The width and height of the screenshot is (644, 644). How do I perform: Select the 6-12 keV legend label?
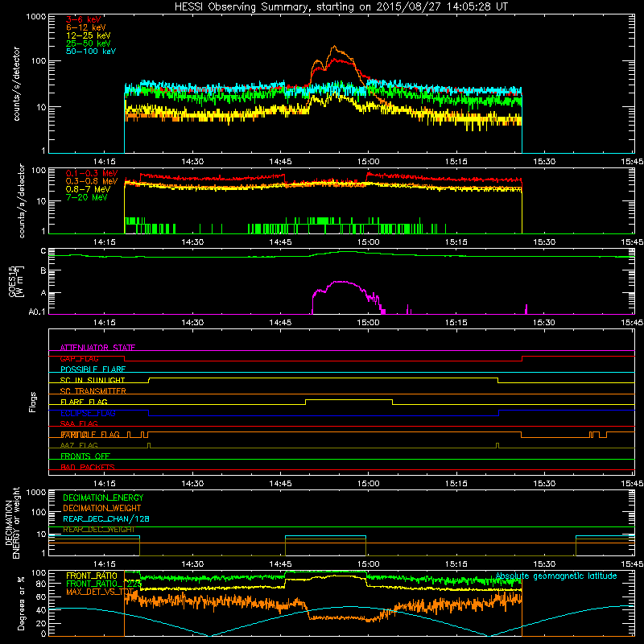pos(86,27)
